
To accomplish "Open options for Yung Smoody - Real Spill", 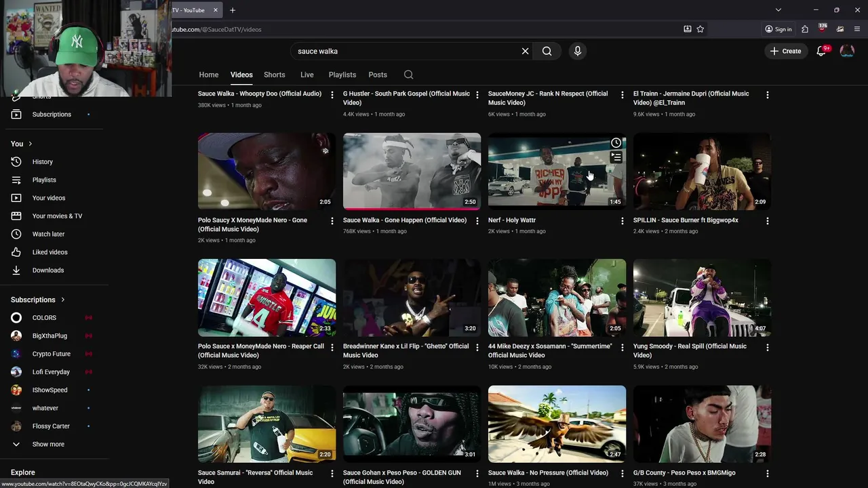I will coord(767,347).
